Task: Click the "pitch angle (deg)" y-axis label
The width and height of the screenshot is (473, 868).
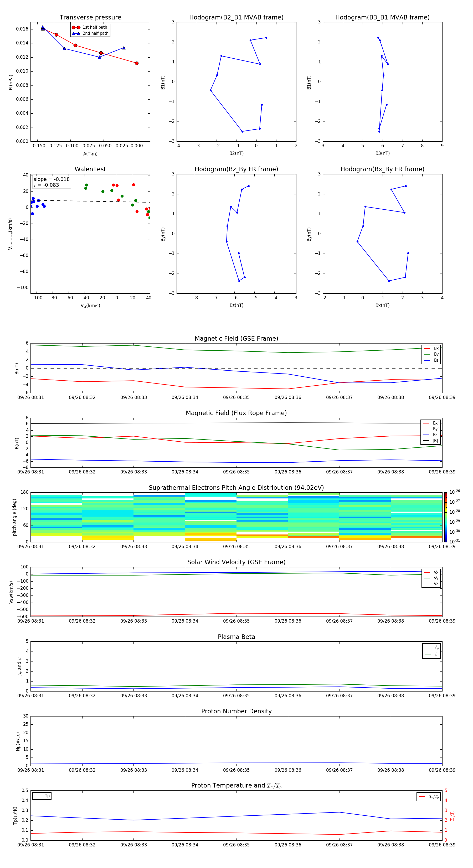Action: tap(14, 517)
